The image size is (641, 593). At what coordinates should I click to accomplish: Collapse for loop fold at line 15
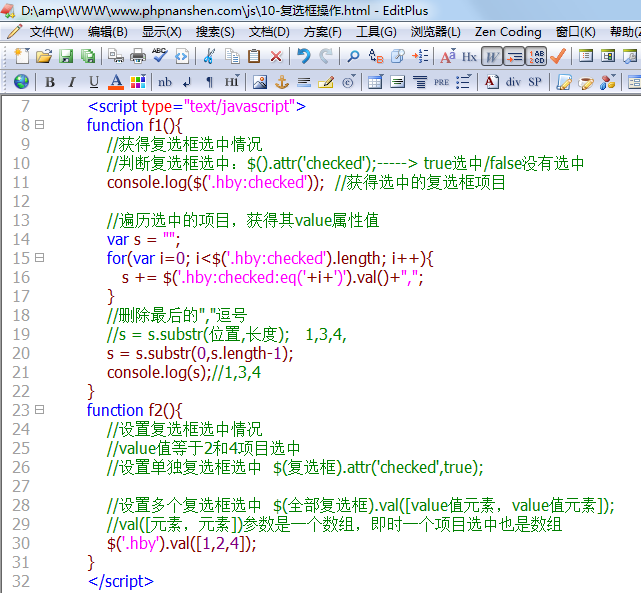click(40, 257)
